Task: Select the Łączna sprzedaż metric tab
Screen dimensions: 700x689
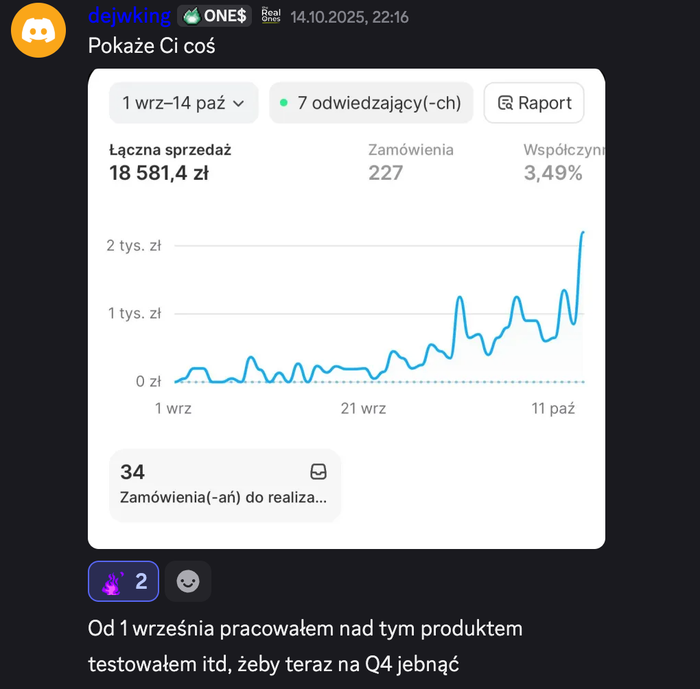Action: (170, 162)
